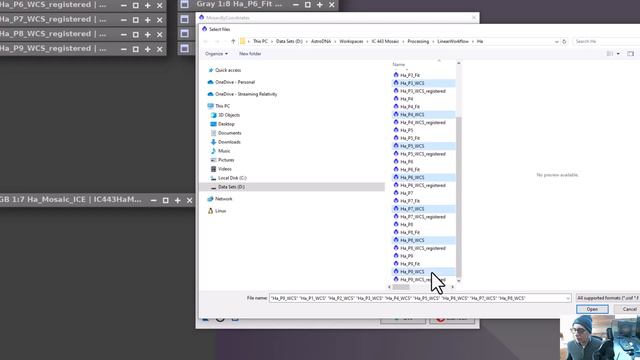Image resolution: width=640 pixels, height=360 pixels.
Task: Sort files by Name column header
Action: coord(399,64)
